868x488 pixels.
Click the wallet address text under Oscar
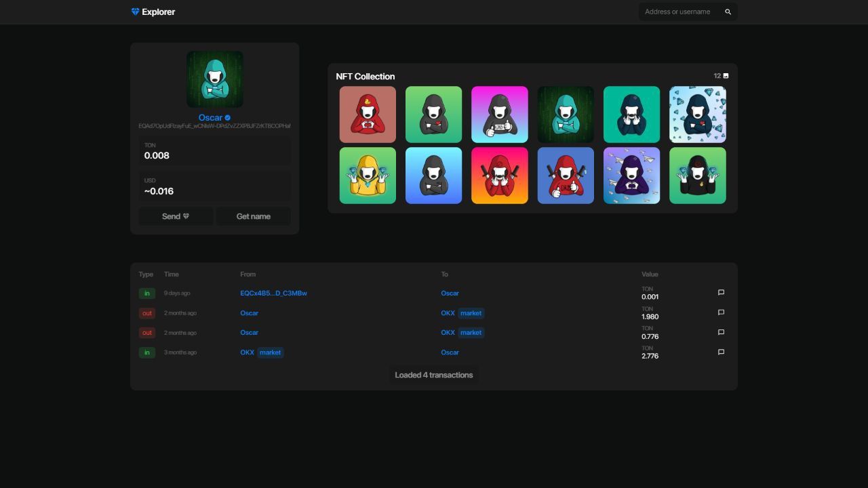(x=214, y=126)
